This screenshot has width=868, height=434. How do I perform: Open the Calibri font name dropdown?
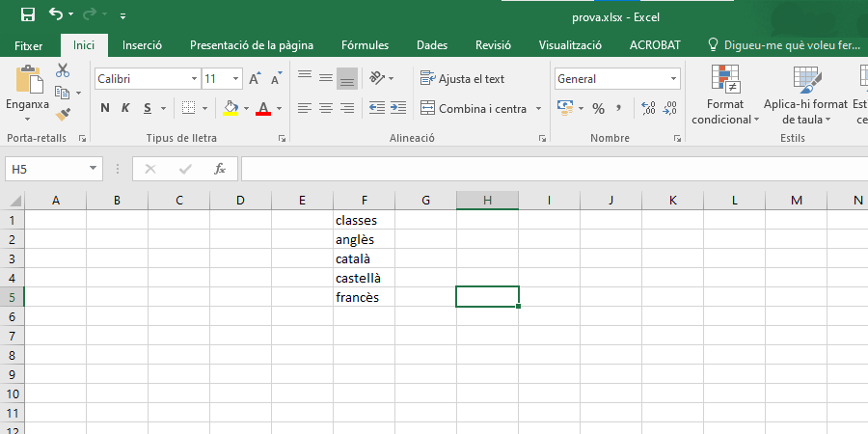coord(194,79)
